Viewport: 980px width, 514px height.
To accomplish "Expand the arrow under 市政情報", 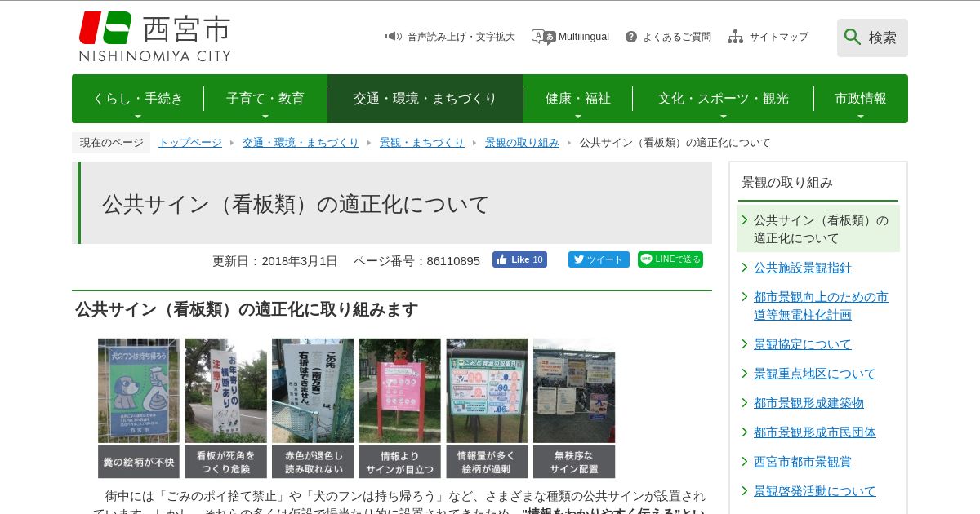I will pos(861,117).
